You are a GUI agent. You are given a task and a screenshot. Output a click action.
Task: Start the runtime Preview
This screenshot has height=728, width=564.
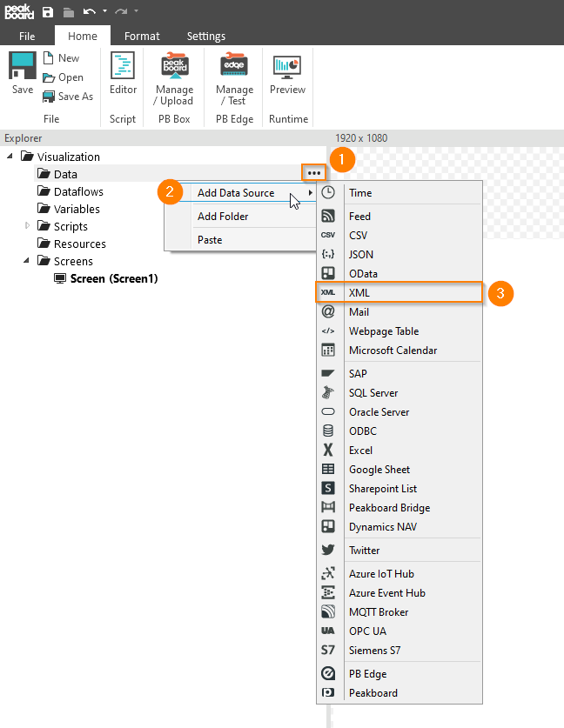[x=287, y=73]
